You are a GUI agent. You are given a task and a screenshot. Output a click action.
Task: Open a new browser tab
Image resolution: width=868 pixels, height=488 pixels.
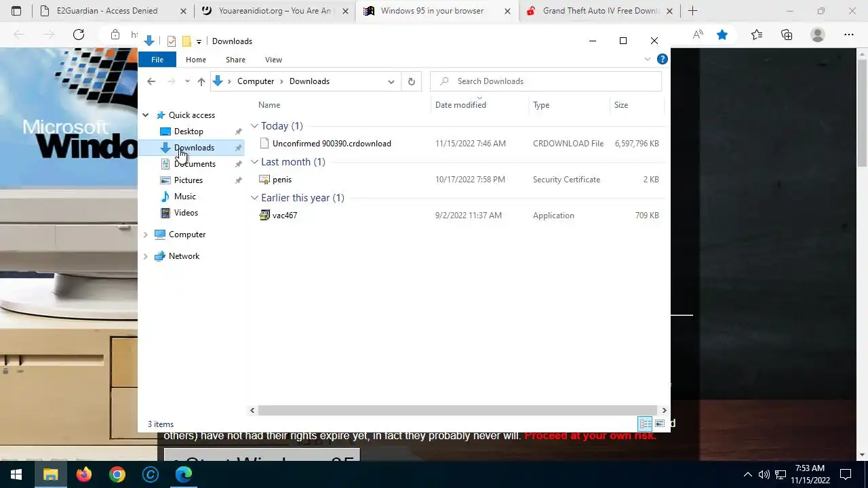[x=692, y=11]
